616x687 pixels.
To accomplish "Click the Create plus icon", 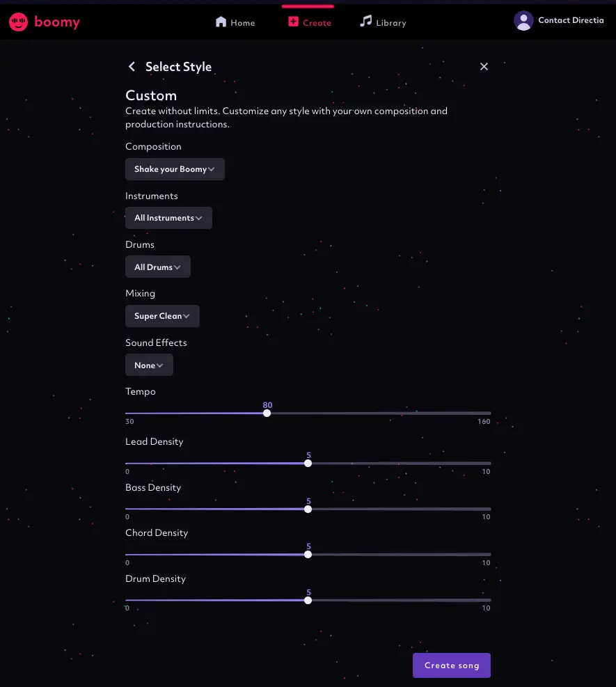I will pyautogui.click(x=293, y=22).
